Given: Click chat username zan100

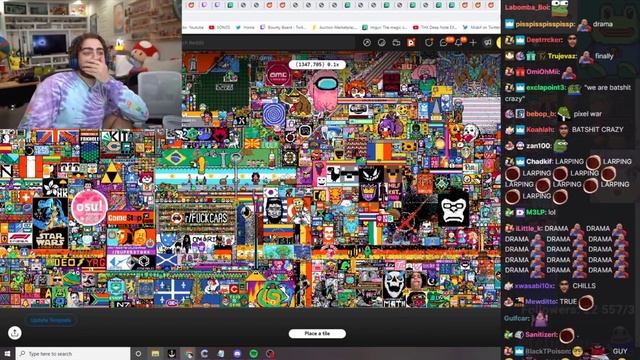Looking at the screenshot, I should tap(539, 146).
